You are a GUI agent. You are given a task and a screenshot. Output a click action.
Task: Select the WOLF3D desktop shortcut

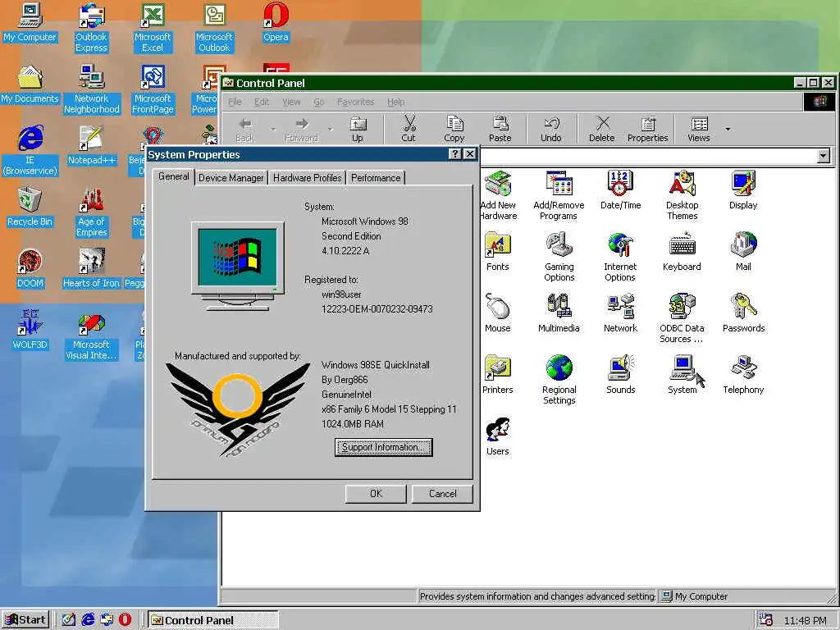coord(30,331)
